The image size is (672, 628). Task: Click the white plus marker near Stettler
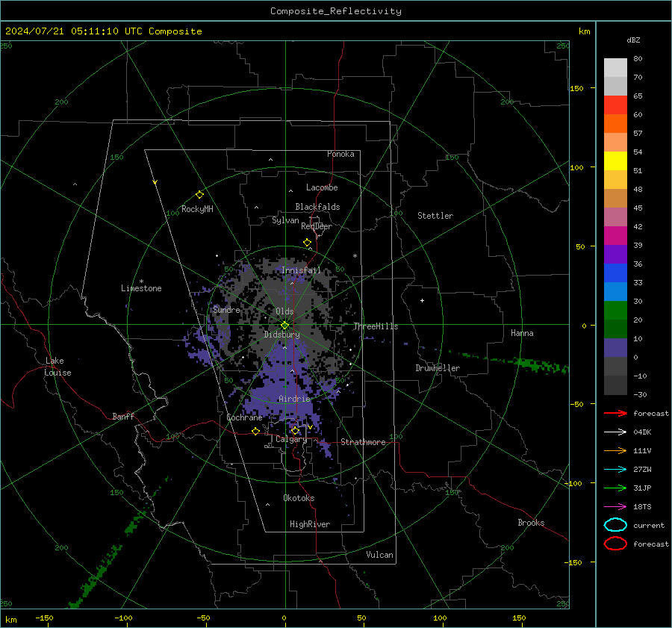click(x=422, y=300)
